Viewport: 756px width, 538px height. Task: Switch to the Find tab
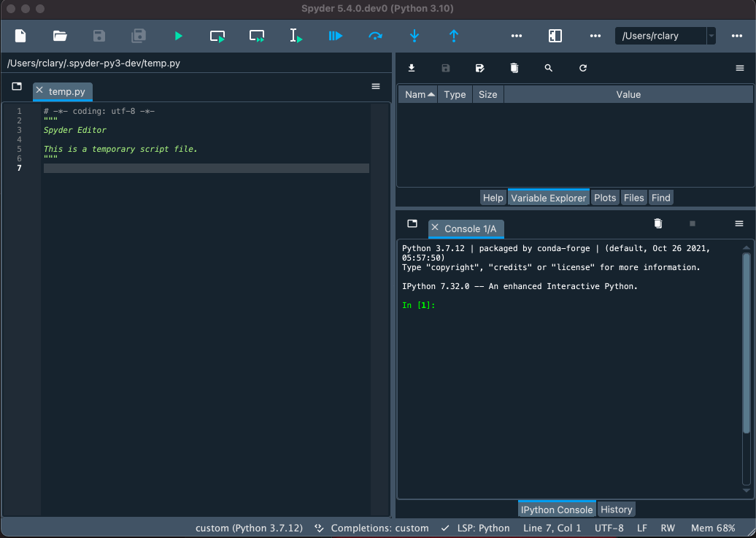click(660, 198)
